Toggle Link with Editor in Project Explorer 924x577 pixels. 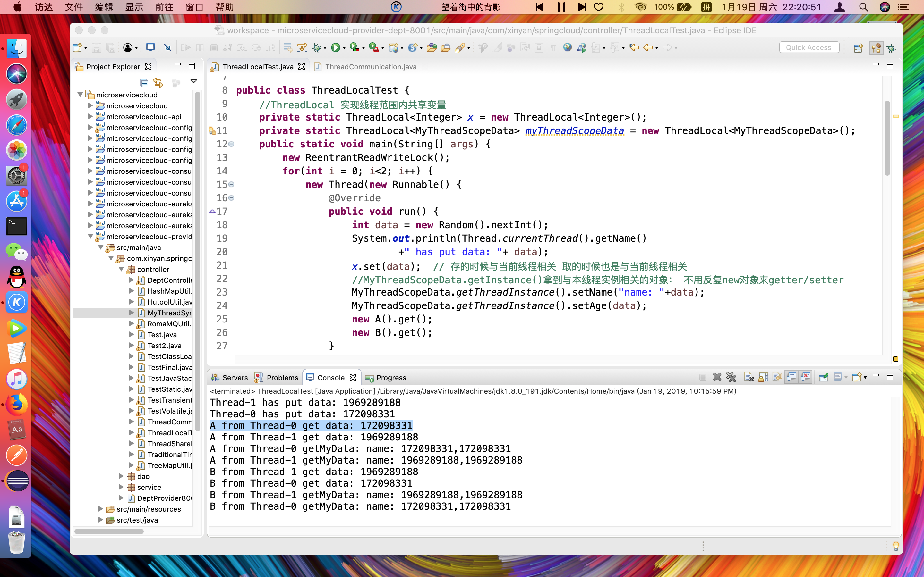tap(158, 82)
